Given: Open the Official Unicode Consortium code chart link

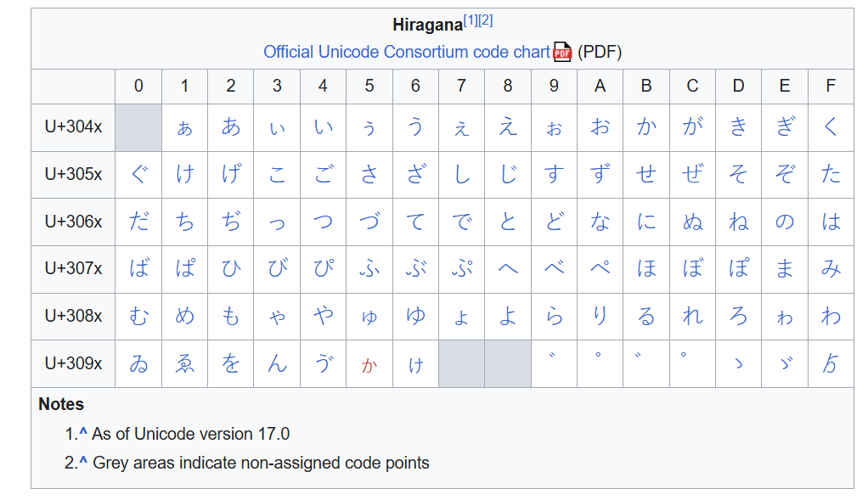Looking at the screenshot, I should [x=407, y=52].
